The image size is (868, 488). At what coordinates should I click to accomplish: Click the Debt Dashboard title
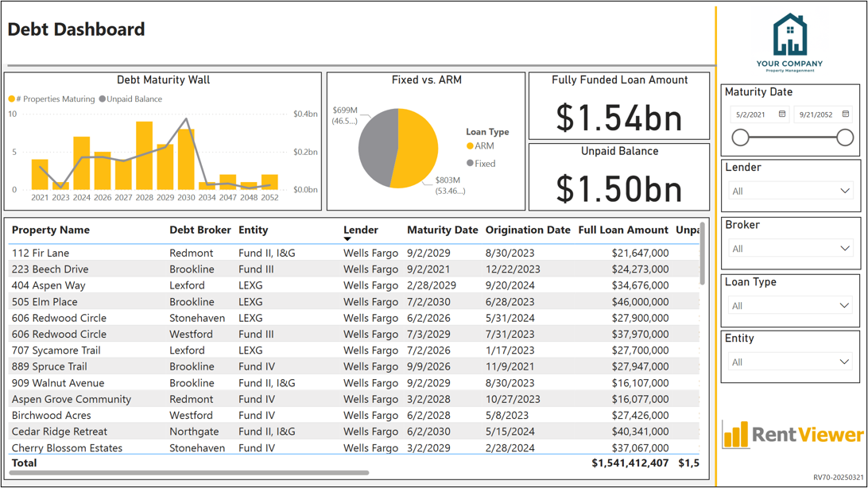76,29
